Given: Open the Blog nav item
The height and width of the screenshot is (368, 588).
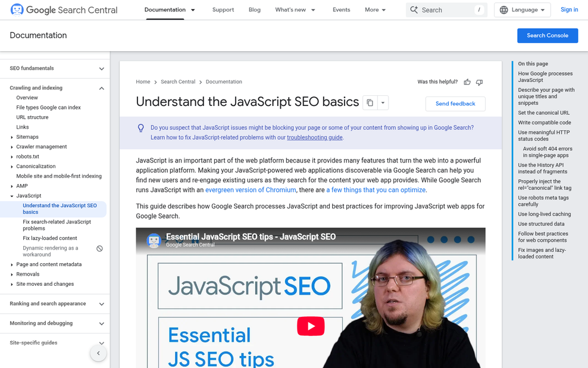Looking at the screenshot, I should click(254, 10).
